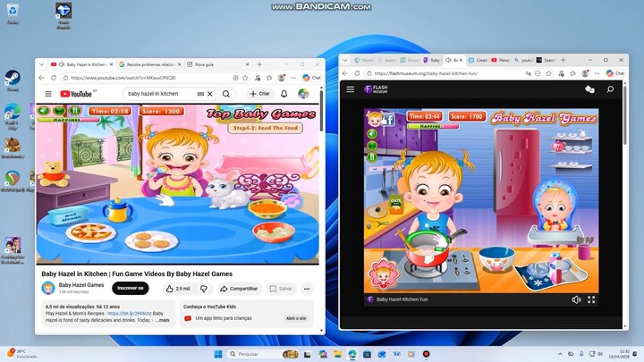Mute the Flash game player volume
644x362 pixels.
pos(576,299)
